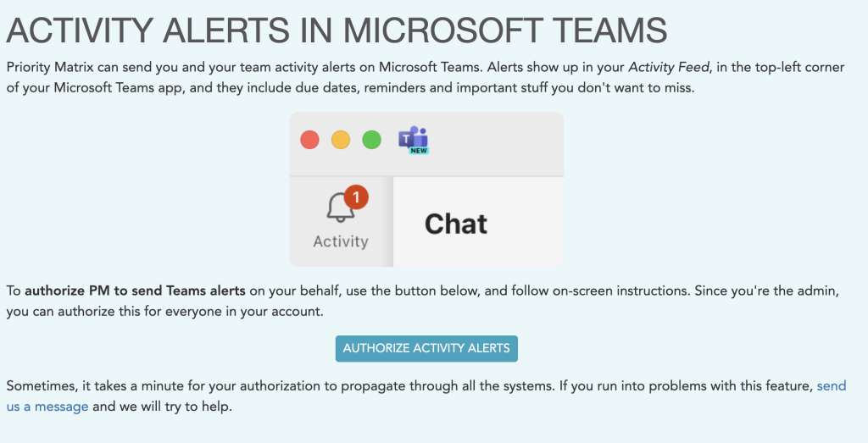868x443 pixels.
Task: Click the green dot in the illustration
Action: click(371, 140)
